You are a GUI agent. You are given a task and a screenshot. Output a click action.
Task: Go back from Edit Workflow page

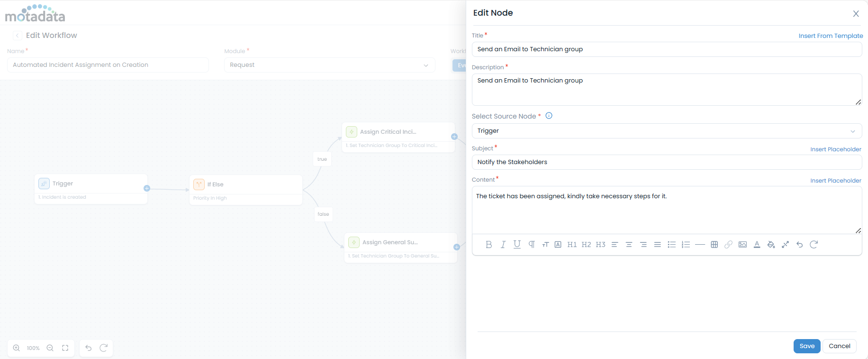(x=18, y=36)
